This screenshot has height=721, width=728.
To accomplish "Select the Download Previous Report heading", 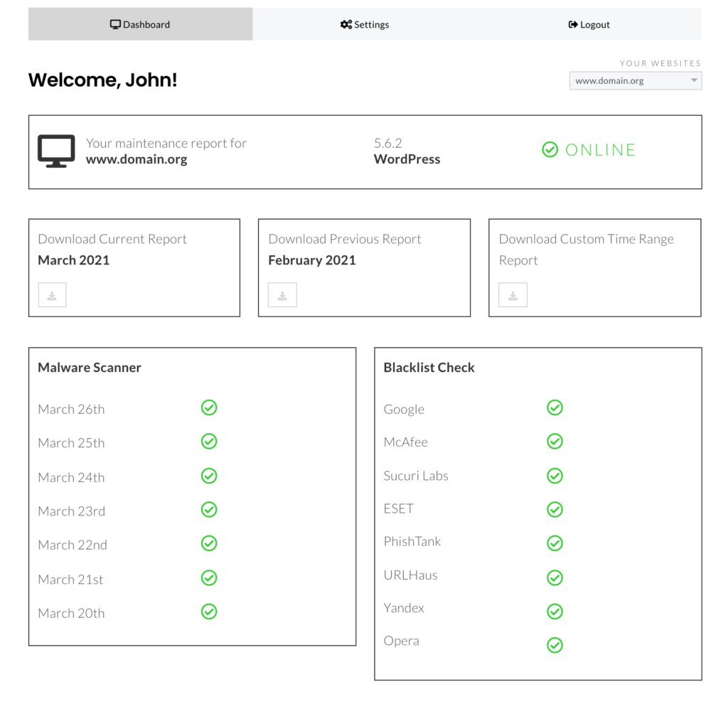I will [345, 239].
